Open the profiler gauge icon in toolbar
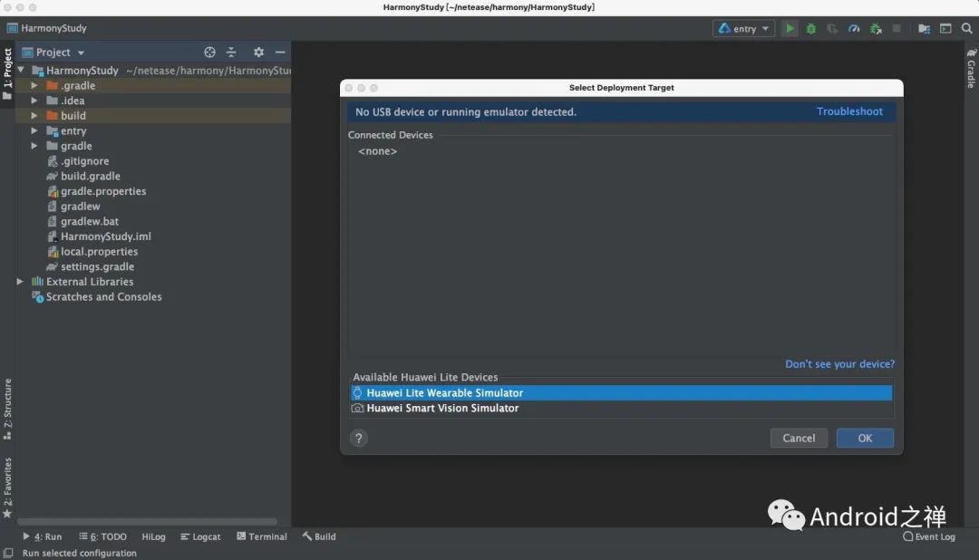 pyautogui.click(x=854, y=28)
